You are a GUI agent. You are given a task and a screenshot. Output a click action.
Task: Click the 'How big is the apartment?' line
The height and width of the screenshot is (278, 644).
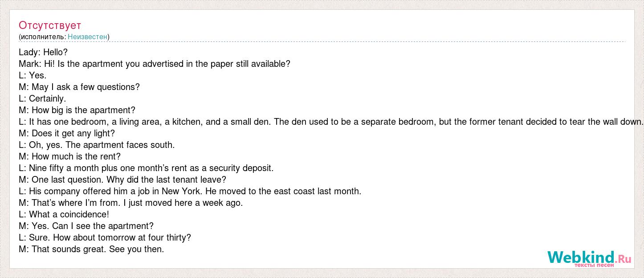click(77, 110)
